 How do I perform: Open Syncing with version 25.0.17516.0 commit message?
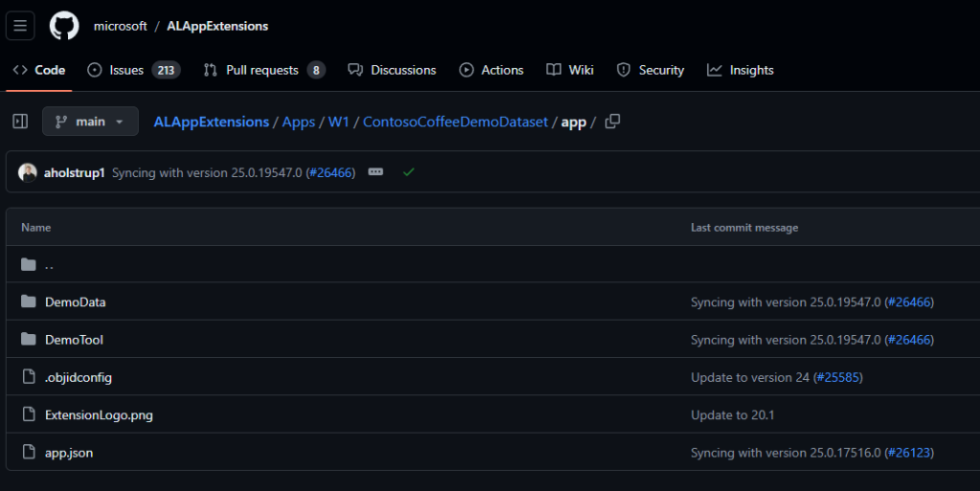click(x=786, y=453)
